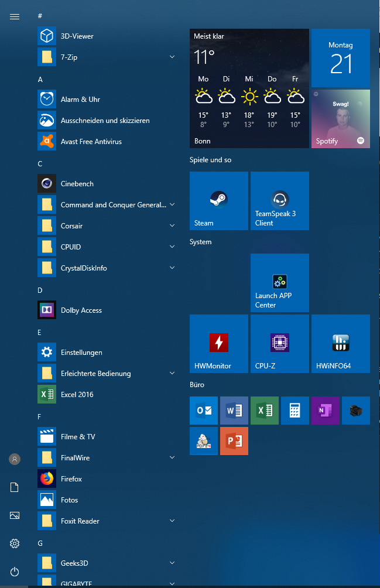Screen dimensions: 380x588
Task: Open the Word tile in Büro
Action: 234,411
